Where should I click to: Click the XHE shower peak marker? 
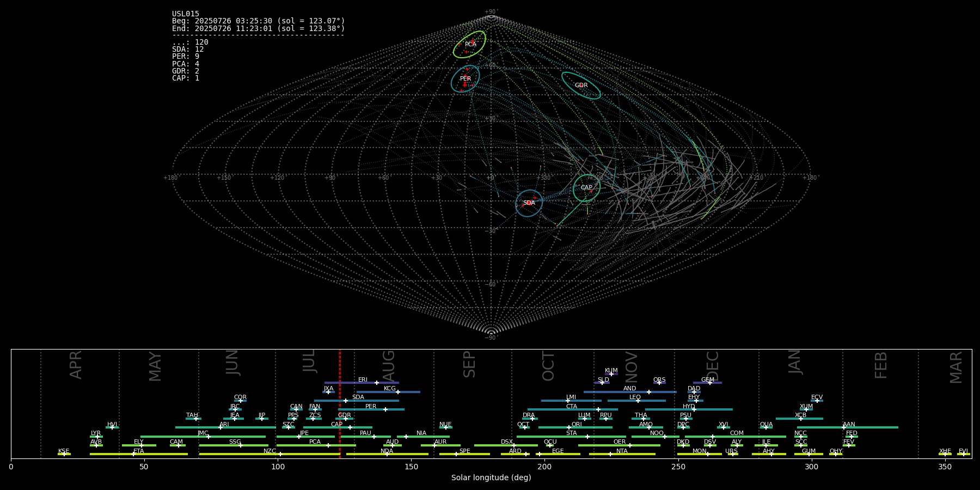pos(945,454)
